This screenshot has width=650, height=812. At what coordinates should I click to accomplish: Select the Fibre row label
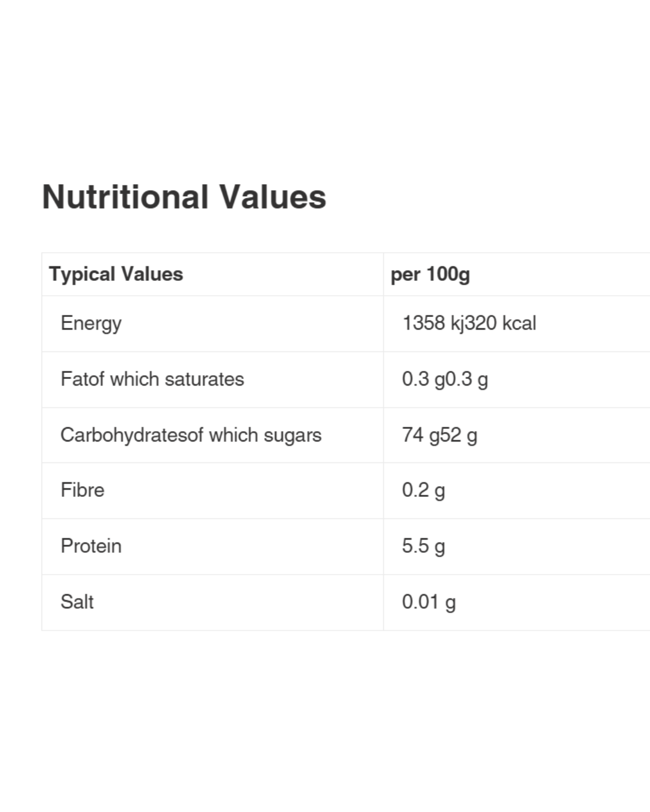(82, 490)
